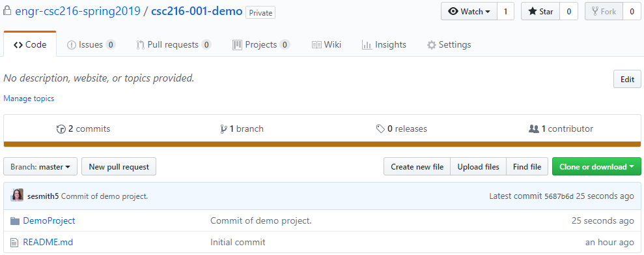Screen dimensions: 644x255
Task: Click the DemoProject folder icon
Action: (15, 221)
